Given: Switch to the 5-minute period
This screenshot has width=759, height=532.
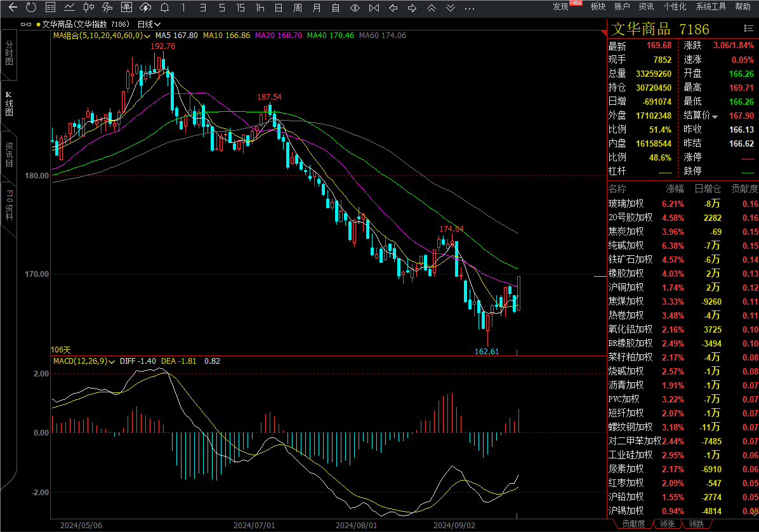Looking at the screenshot, I should (x=221, y=8).
